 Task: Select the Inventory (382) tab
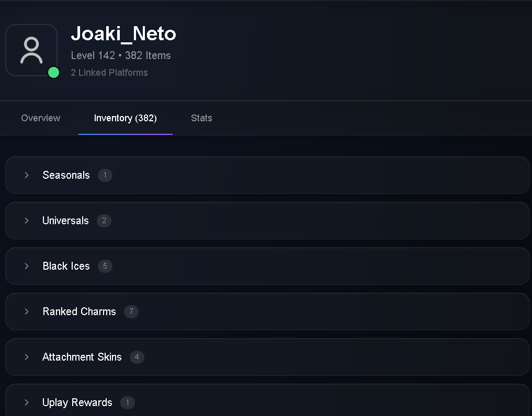(x=125, y=118)
